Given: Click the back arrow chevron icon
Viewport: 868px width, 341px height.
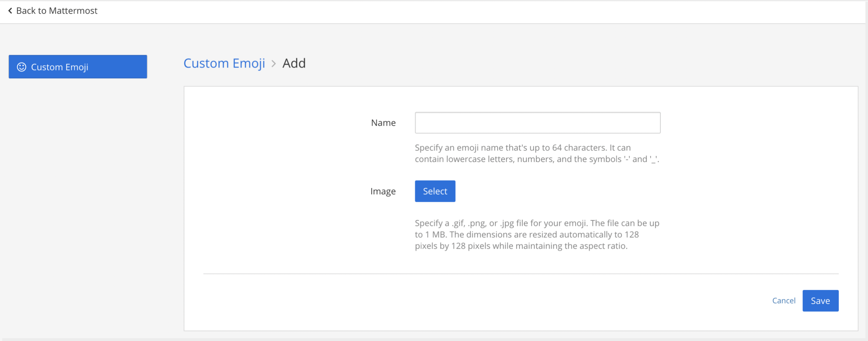Looking at the screenshot, I should pyautogui.click(x=10, y=11).
